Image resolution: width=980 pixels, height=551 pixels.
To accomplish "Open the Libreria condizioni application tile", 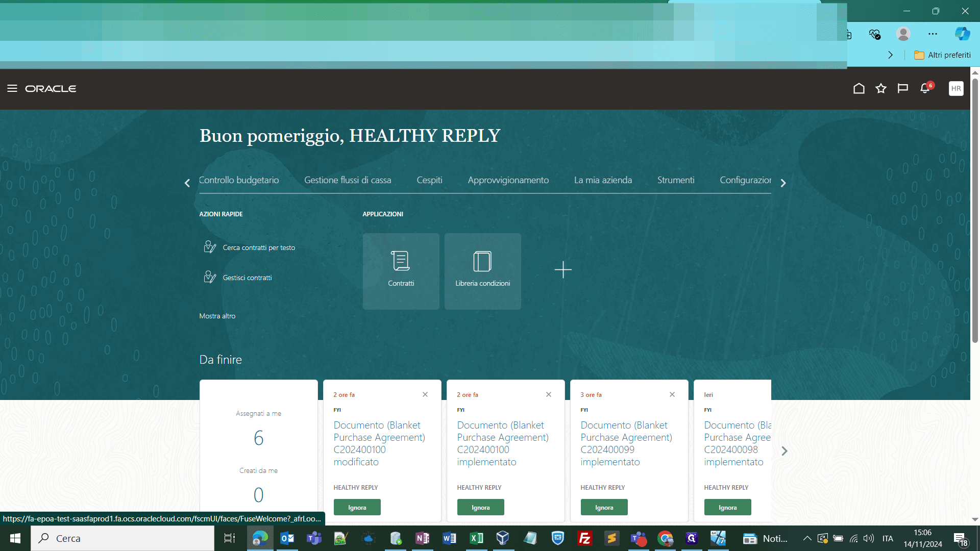I will [x=483, y=271].
